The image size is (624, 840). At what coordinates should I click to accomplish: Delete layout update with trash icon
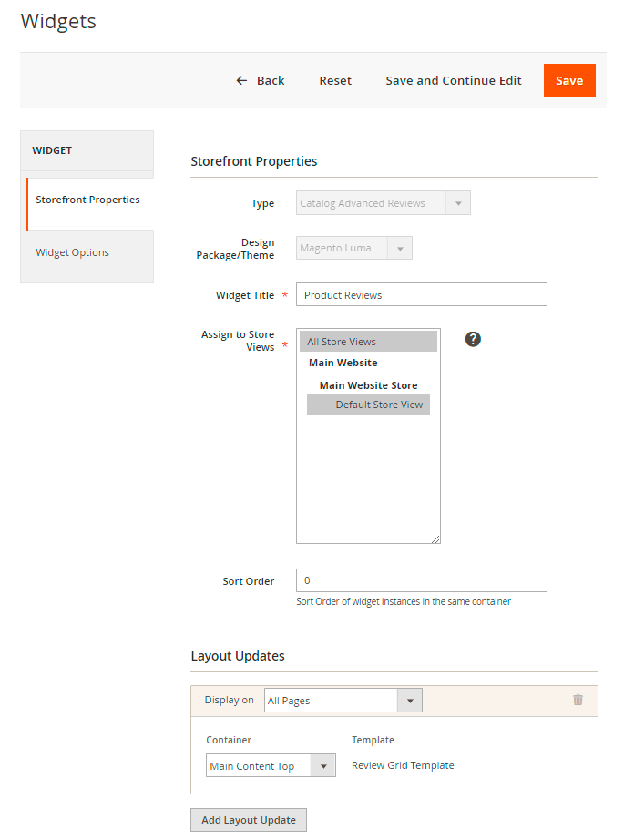click(x=578, y=700)
